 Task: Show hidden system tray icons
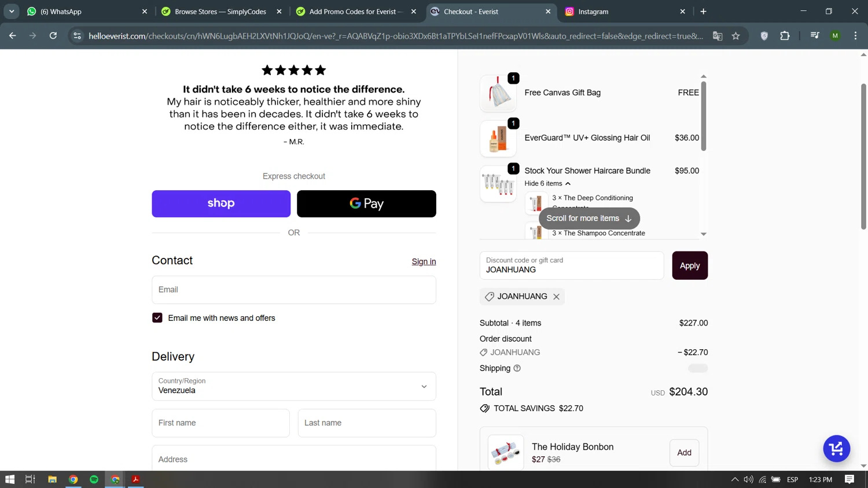735,479
